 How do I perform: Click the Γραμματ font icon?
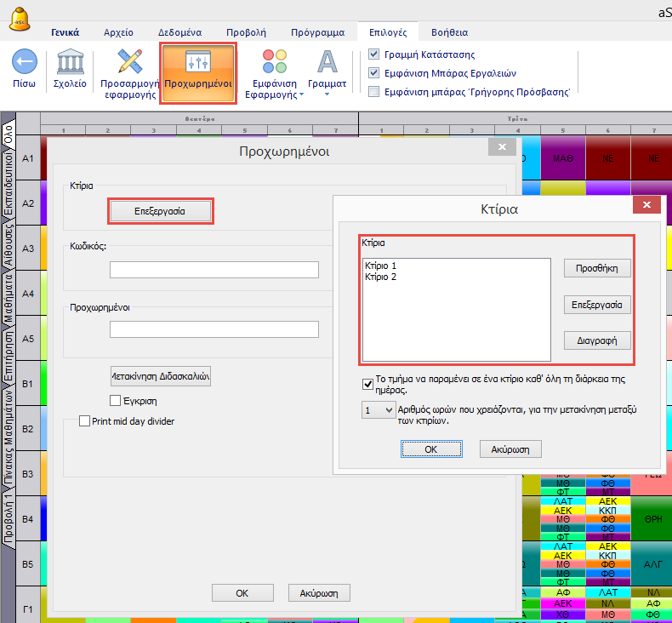[327, 62]
